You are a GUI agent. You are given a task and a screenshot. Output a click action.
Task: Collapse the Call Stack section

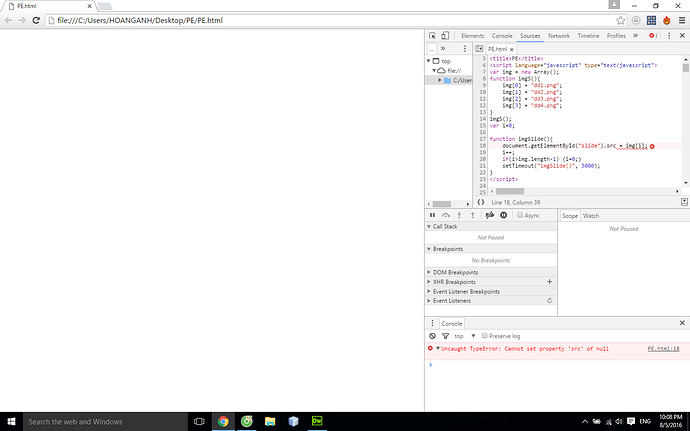[445, 227]
